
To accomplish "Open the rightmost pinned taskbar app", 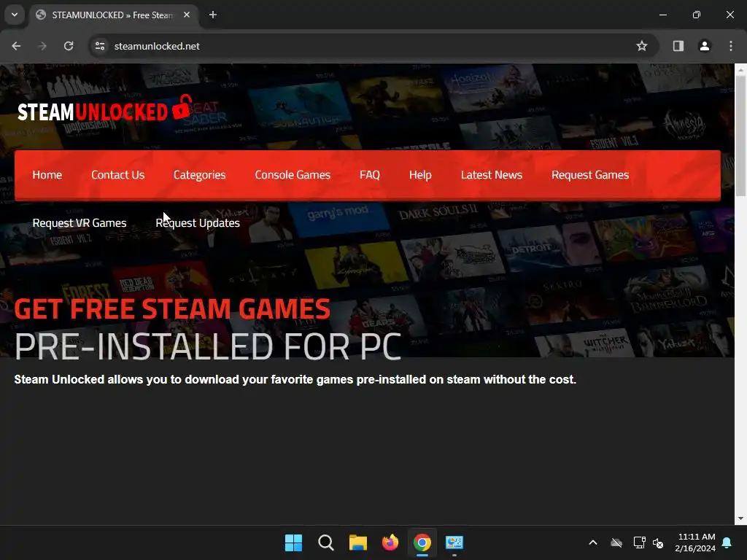I will click(x=454, y=542).
